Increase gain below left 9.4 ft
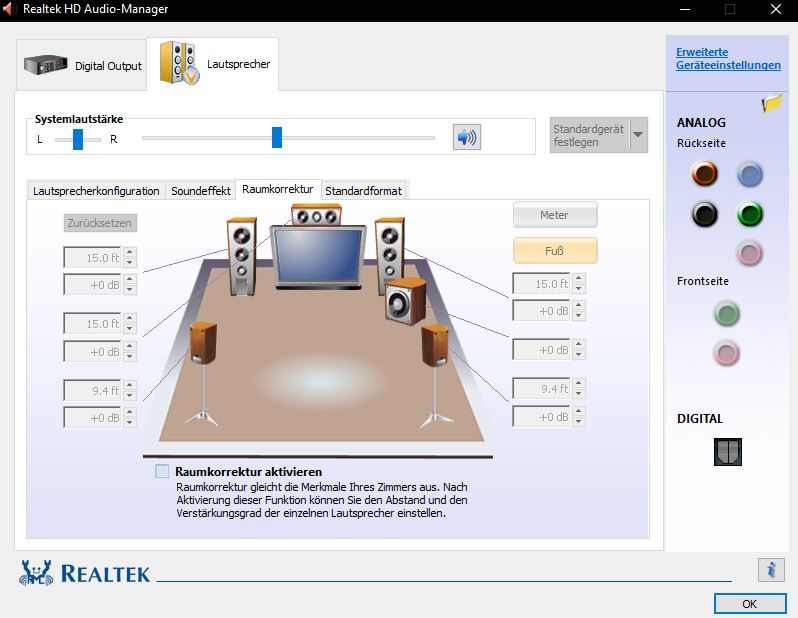Image resolution: width=798 pixels, height=618 pixels. coord(130,412)
